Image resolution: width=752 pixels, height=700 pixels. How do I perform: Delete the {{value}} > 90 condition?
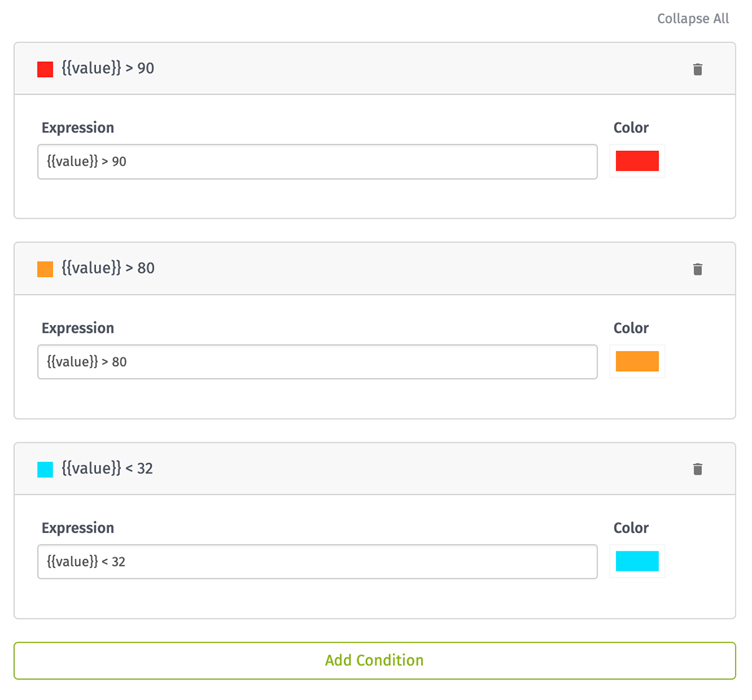point(697,69)
